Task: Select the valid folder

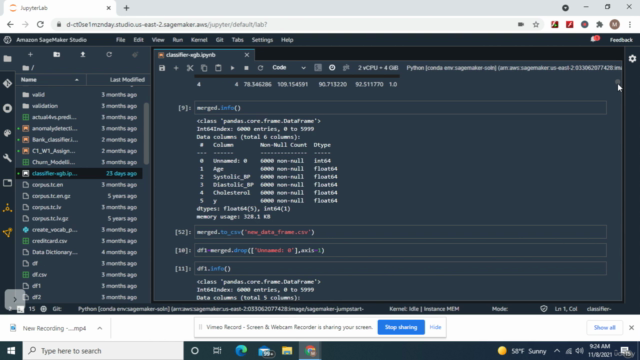Action: click(x=80, y=95)
